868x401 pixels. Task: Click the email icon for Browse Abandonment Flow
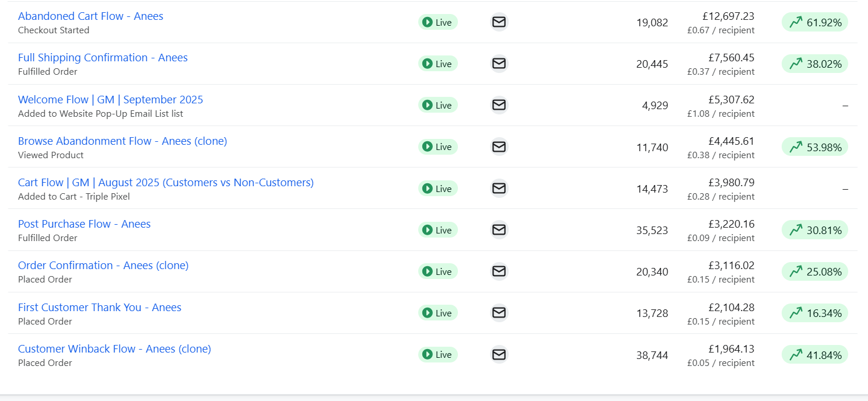[x=499, y=147]
